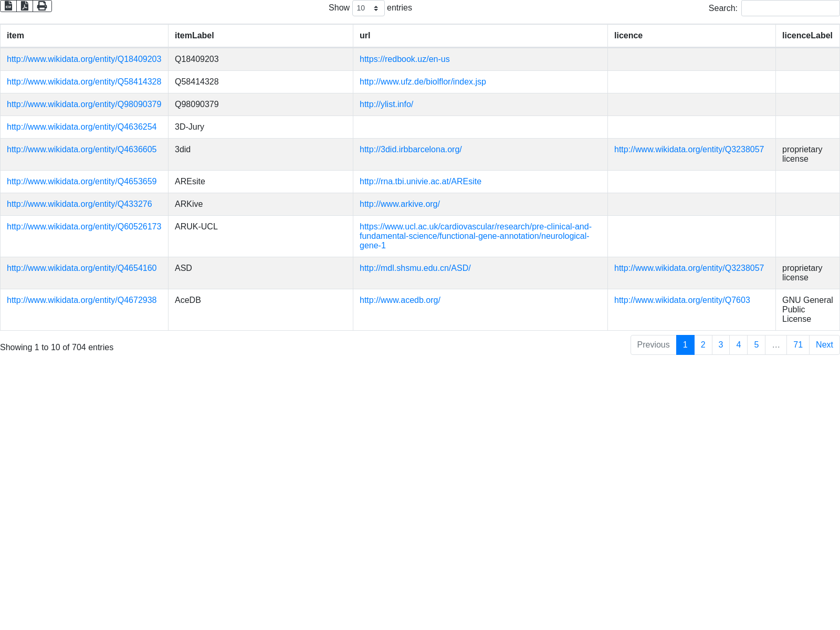Viewport: 840px width, 630px height.
Task: Open Q7603 licence link for AceDB
Action: tap(682, 300)
